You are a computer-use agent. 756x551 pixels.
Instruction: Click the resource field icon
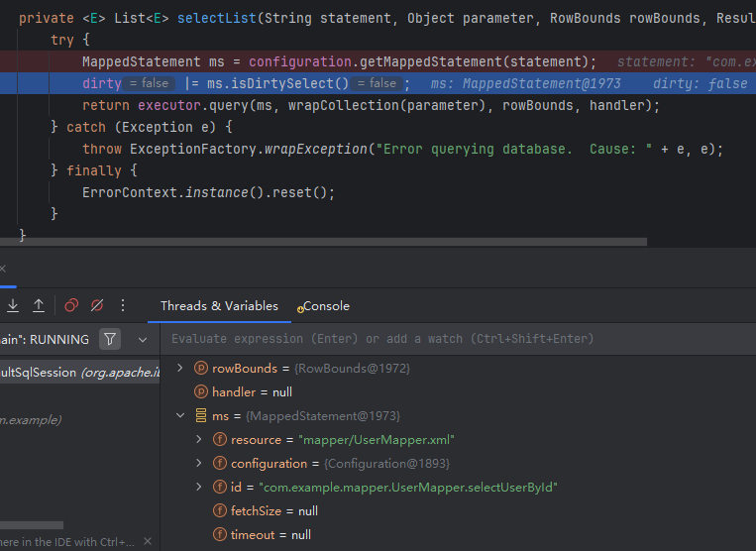pyautogui.click(x=220, y=439)
